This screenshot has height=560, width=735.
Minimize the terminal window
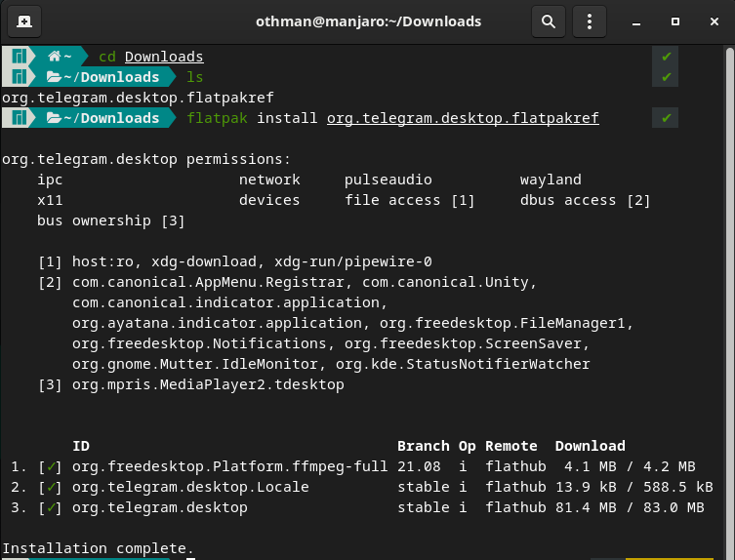[x=637, y=20]
